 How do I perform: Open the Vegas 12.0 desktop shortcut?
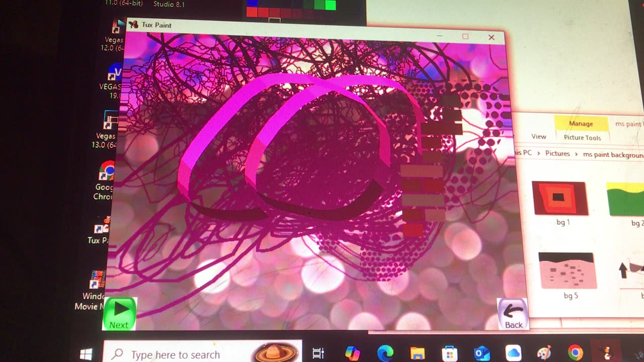pos(114,36)
